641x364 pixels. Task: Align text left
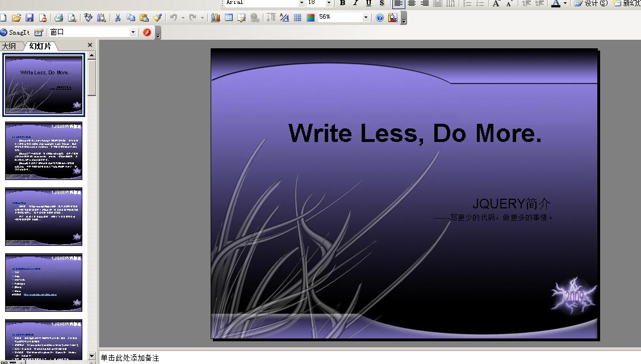pyautogui.click(x=398, y=3)
